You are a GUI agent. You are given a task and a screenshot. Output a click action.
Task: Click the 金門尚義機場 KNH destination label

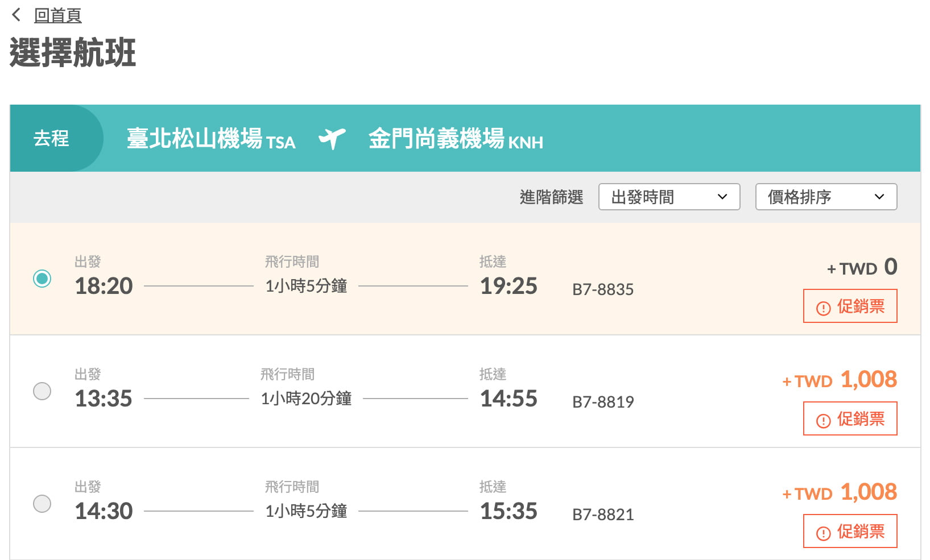(x=455, y=139)
